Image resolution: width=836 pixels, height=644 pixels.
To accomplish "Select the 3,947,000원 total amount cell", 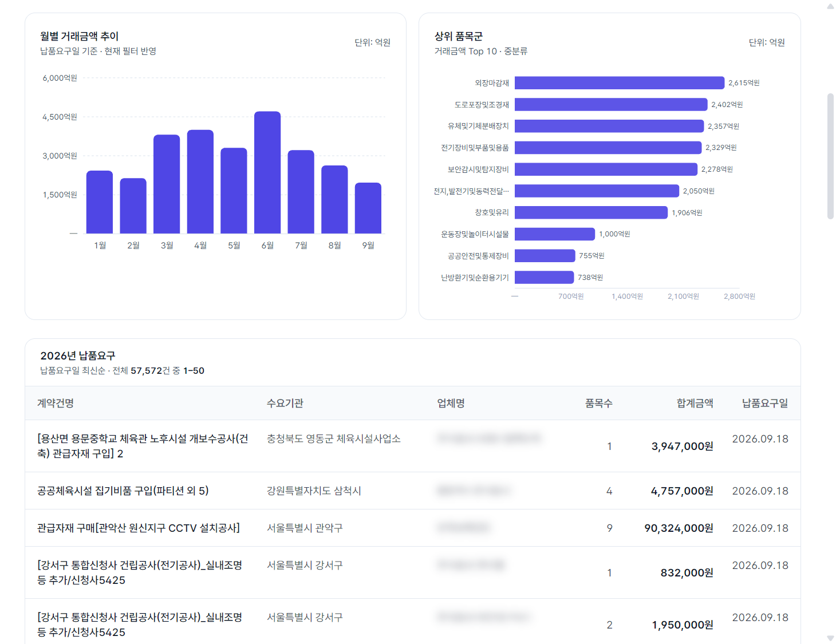I will [683, 446].
